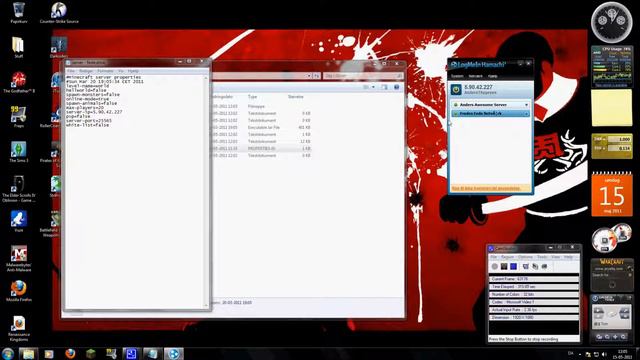Select the PROPERTIES file row in Explorer
The width and height of the screenshot is (640, 360).
(x=261, y=149)
